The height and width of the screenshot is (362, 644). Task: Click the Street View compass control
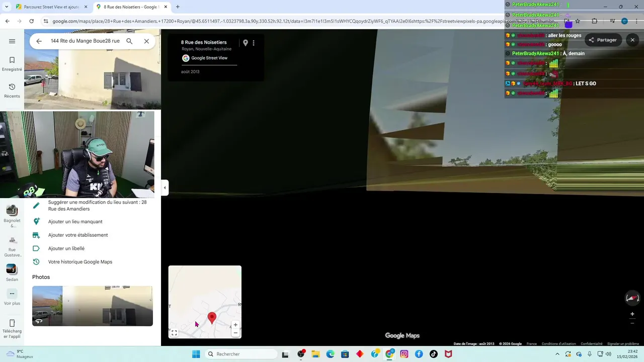coord(632,298)
